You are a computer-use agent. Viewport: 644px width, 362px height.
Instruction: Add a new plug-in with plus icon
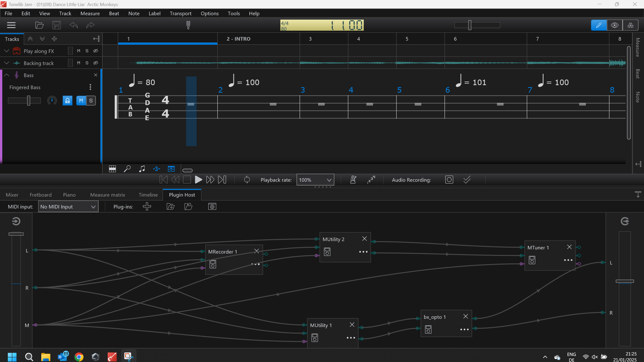[x=147, y=207]
